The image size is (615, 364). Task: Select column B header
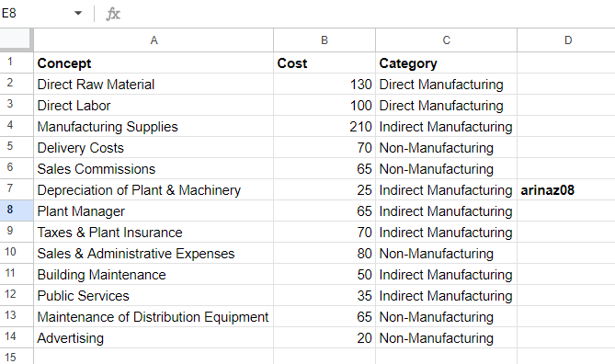(325, 40)
